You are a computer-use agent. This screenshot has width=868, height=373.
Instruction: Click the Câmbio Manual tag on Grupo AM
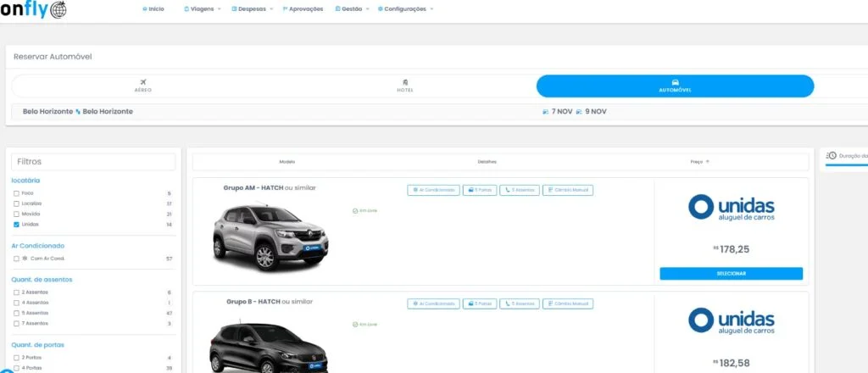(568, 190)
